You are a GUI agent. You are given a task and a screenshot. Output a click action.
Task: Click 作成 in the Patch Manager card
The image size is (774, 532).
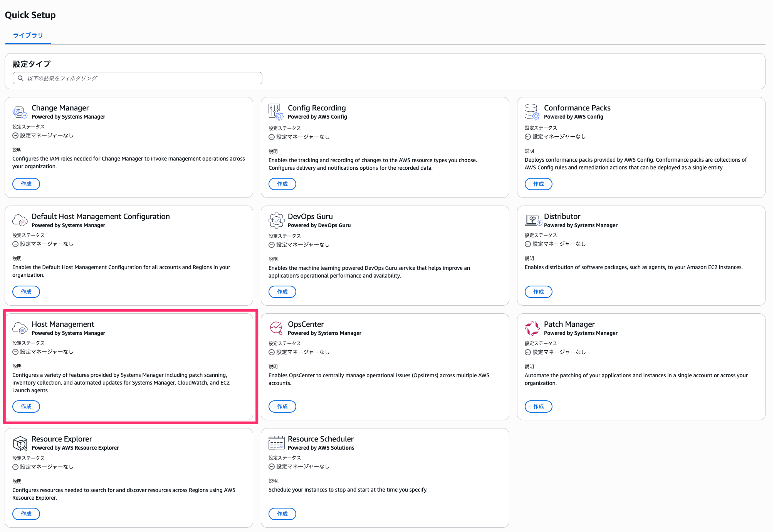pos(539,407)
